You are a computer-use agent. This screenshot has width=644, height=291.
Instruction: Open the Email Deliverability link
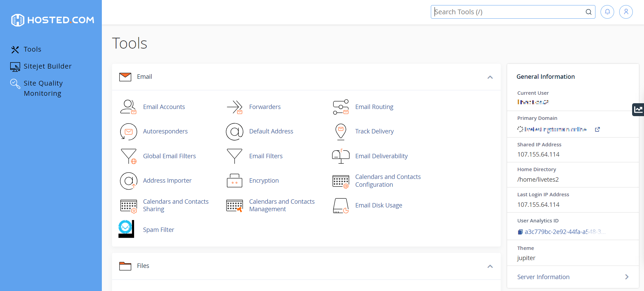[382, 156]
